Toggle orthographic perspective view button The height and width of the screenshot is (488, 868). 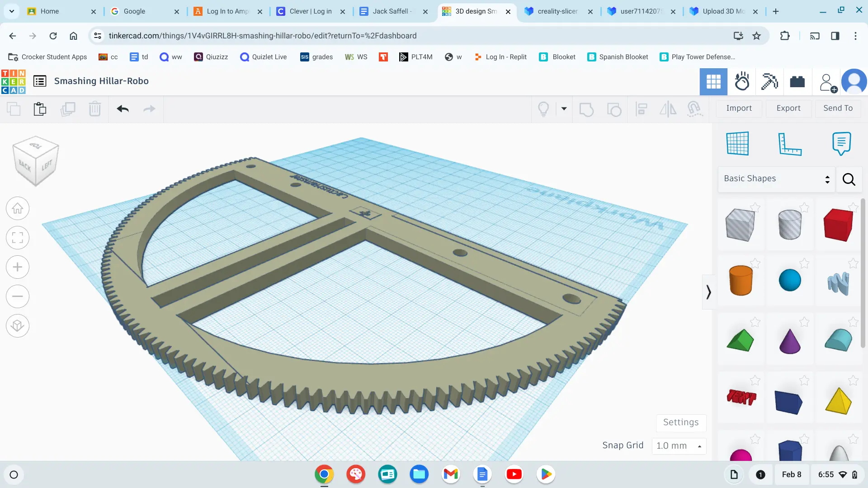(18, 326)
